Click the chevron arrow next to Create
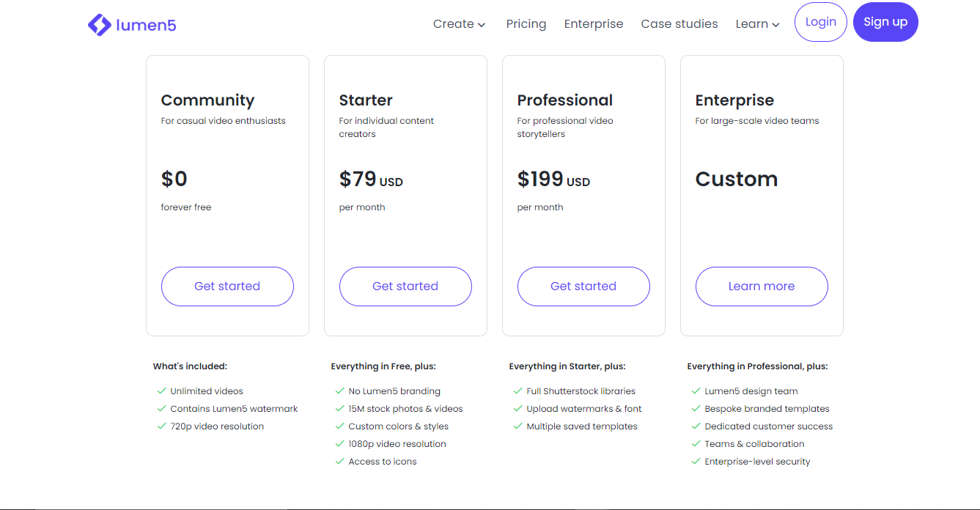 coord(482,25)
